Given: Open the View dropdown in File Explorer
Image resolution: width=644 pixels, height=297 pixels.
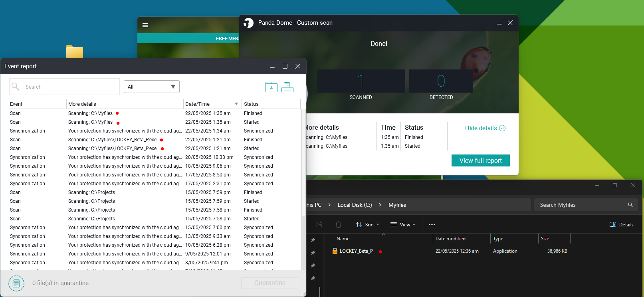Looking at the screenshot, I should pyautogui.click(x=403, y=224).
